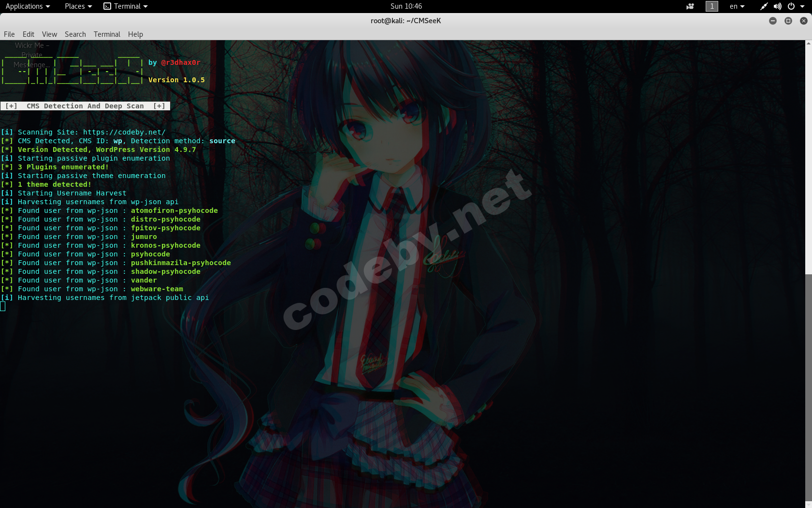
Task: Click the '3 Plugins enumerated!' line
Action: coord(55,167)
